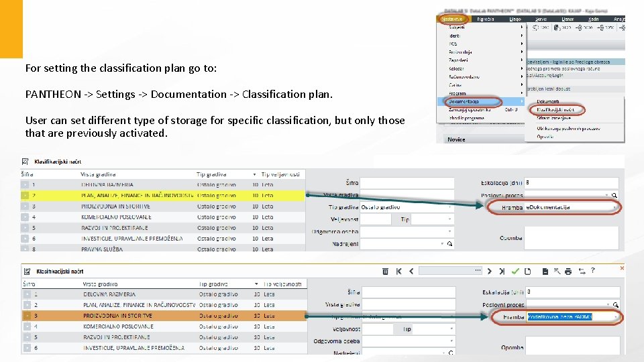
Task: Select KOMERCIALNO POSLOVANJE in the orange-row list
Action: click(x=164, y=326)
